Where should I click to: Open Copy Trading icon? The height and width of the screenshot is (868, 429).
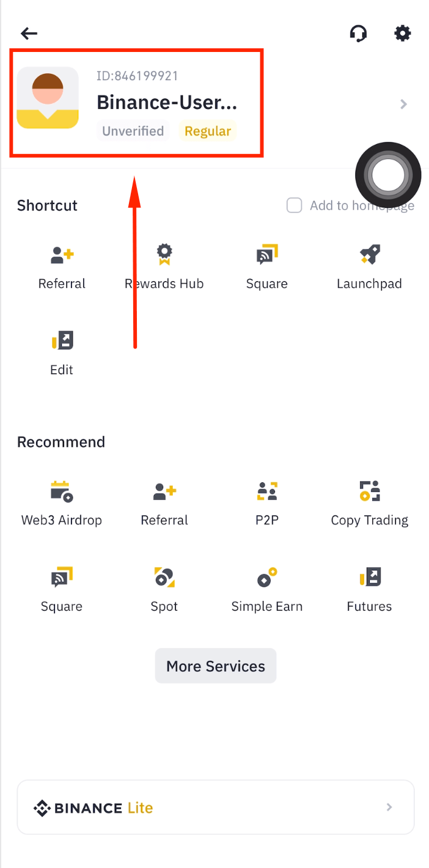[370, 491]
